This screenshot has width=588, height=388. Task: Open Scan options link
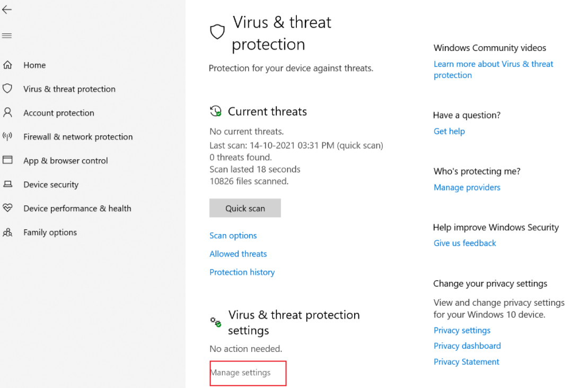(x=233, y=236)
